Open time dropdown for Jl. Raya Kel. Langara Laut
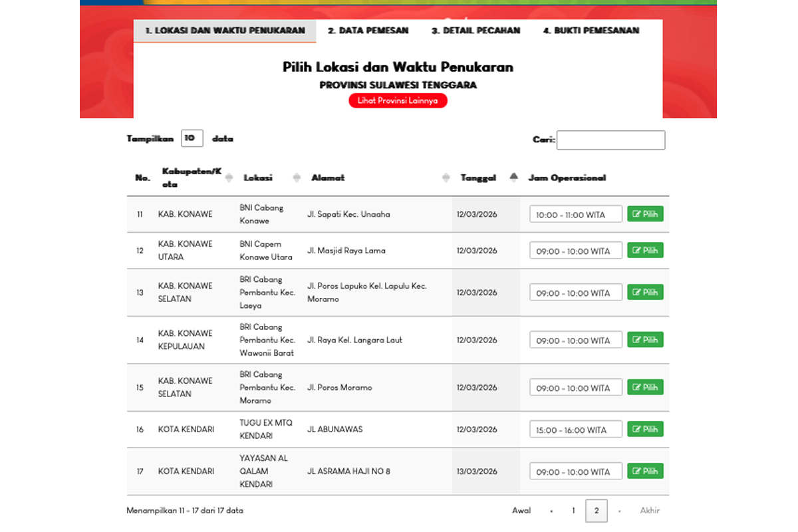The width and height of the screenshot is (798, 532). point(576,340)
